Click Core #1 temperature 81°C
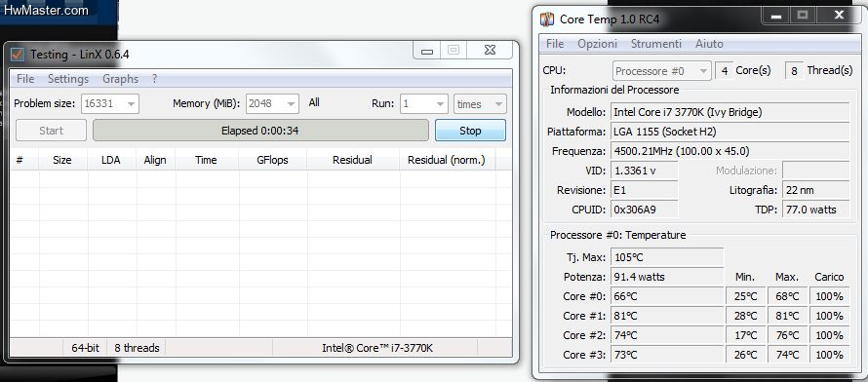868x382 pixels. [x=667, y=316]
